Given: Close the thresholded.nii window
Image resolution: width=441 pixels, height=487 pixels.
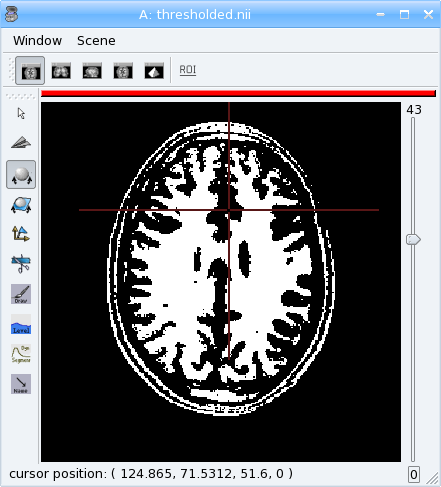Looking at the screenshot, I should (x=428, y=14).
